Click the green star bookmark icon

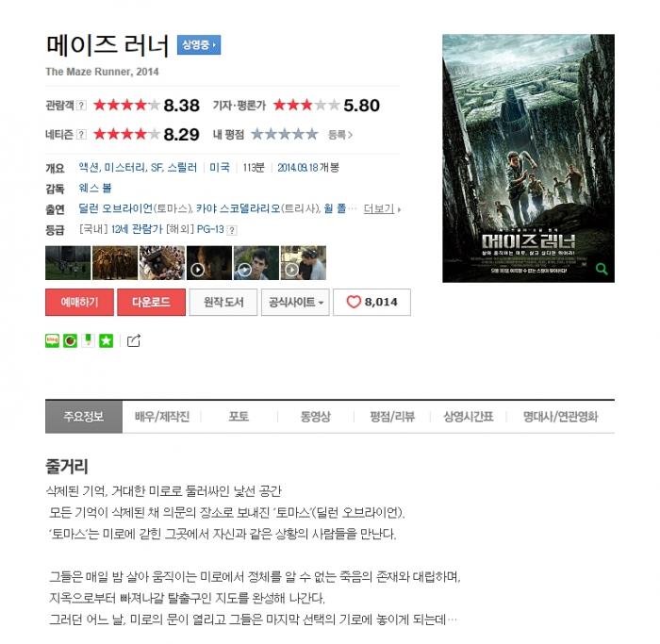(x=106, y=340)
